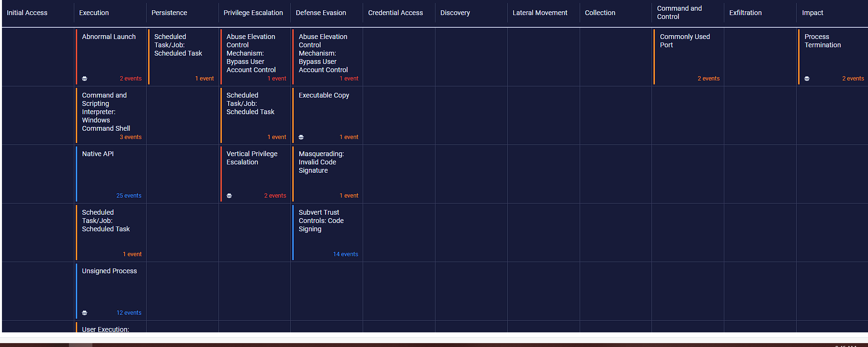Select the Persistence column header

(169, 13)
